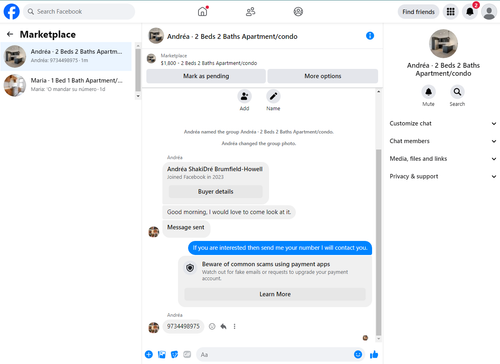
Task: Mute the conversation with bell icon
Action: tap(428, 92)
